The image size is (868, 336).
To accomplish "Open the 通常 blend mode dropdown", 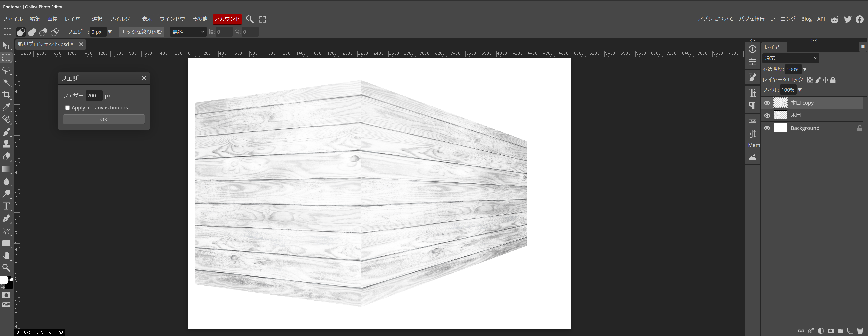I will tap(790, 58).
